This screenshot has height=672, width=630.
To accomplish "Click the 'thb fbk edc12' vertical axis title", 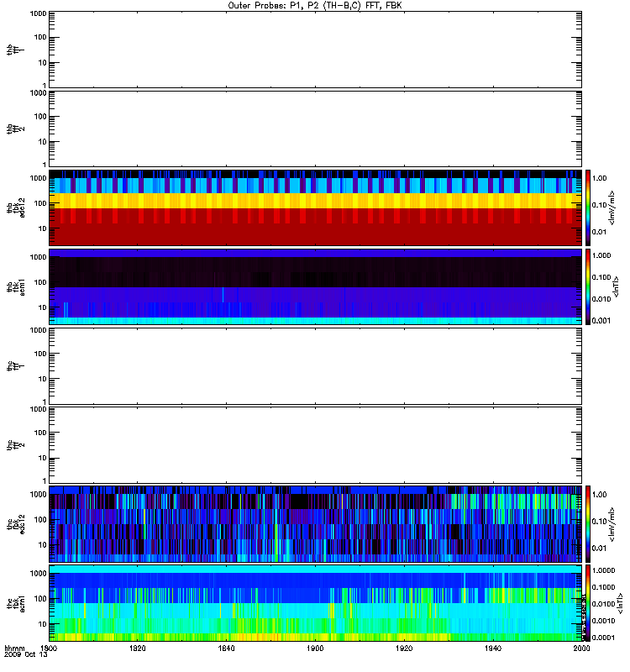I will pos(16,207).
